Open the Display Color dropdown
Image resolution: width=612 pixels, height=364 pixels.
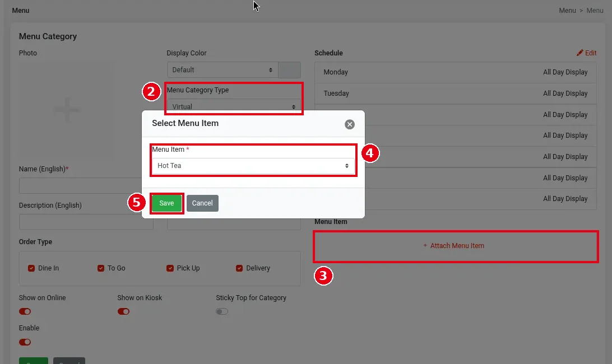click(222, 70)
